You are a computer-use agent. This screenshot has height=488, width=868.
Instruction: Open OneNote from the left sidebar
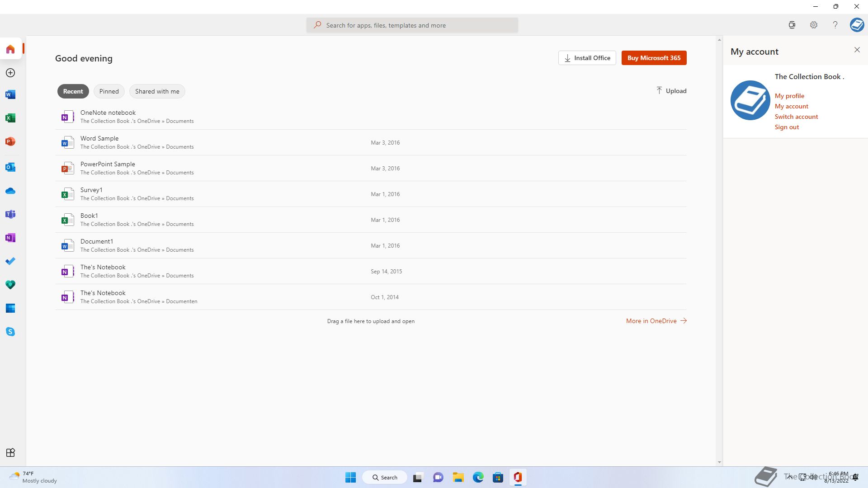click(x=10, y=238)
